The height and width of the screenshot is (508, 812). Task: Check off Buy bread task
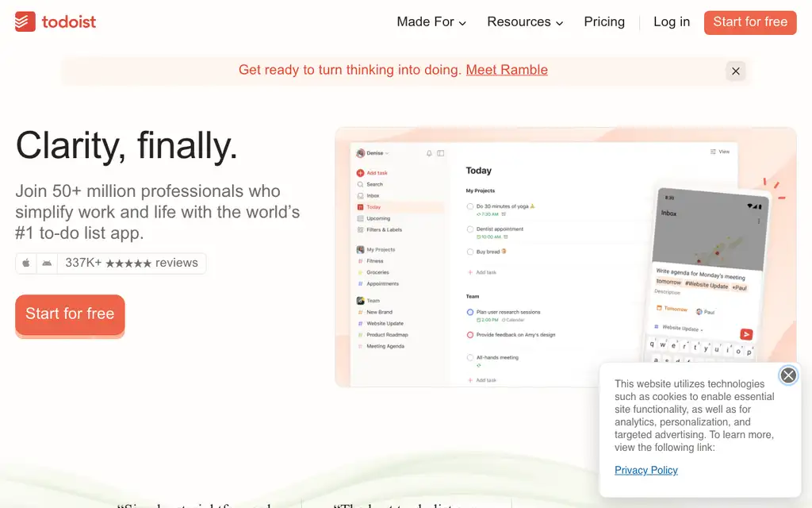tap(469, 252)
